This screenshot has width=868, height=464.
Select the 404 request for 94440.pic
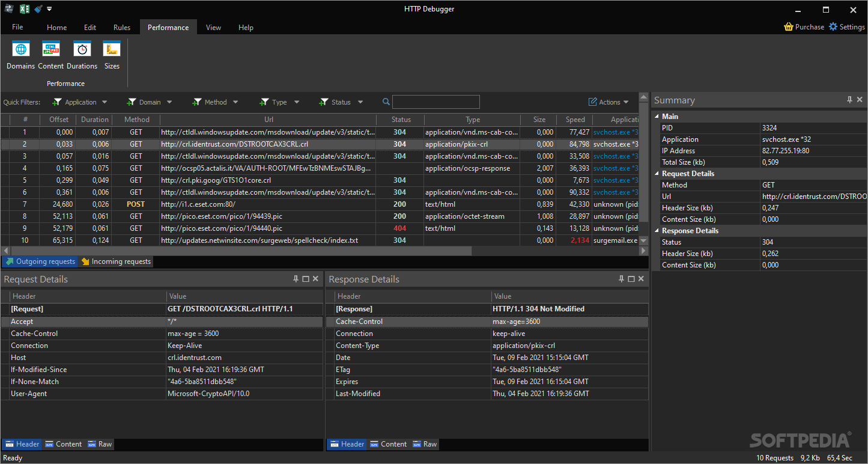(x=320, y=228)
